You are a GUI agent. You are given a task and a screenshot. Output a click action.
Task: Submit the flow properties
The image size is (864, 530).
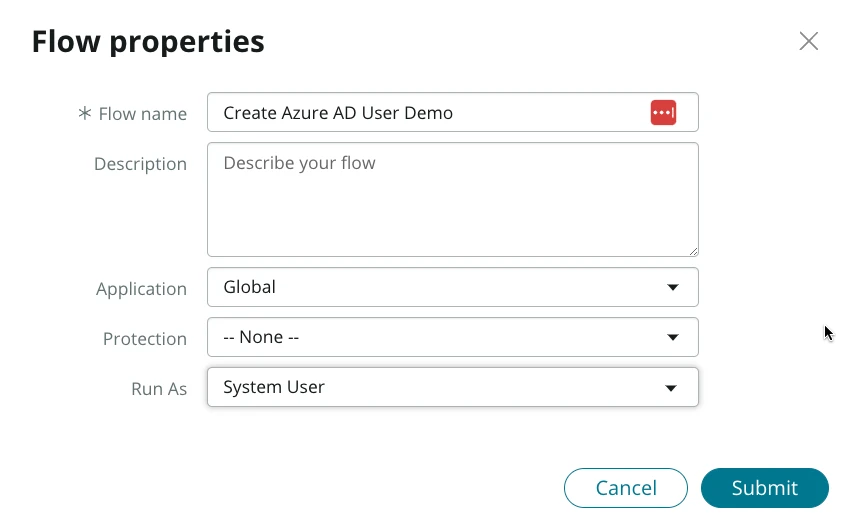click(x=764, y=488)
